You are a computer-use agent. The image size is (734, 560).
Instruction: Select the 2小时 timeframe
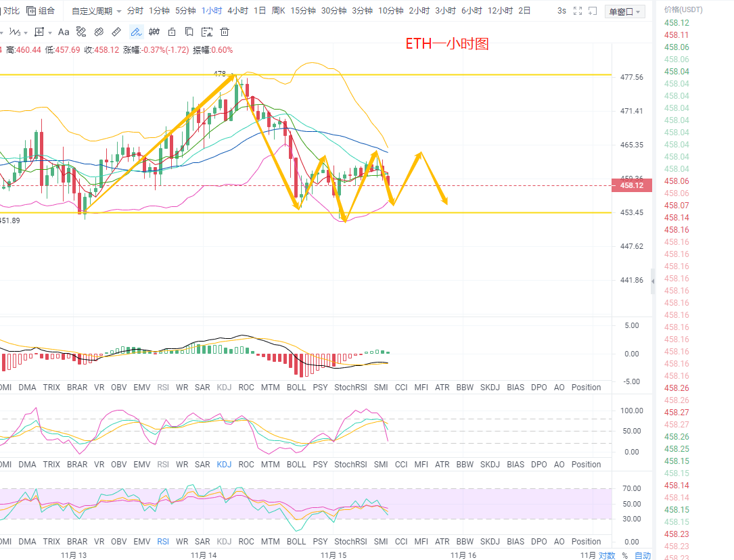click(x=419, y=11)
